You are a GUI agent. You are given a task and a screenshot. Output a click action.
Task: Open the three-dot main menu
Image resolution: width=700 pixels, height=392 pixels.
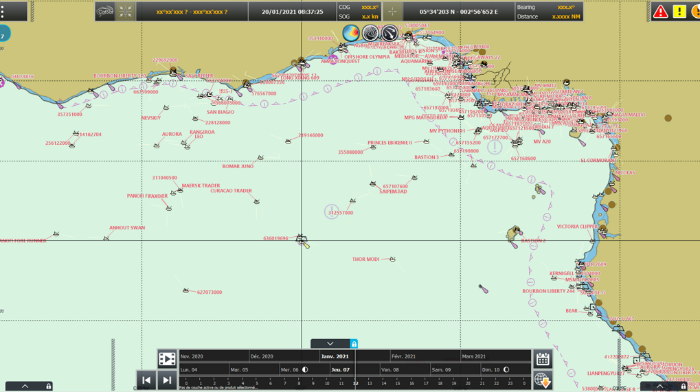click(x=3, y=12)
